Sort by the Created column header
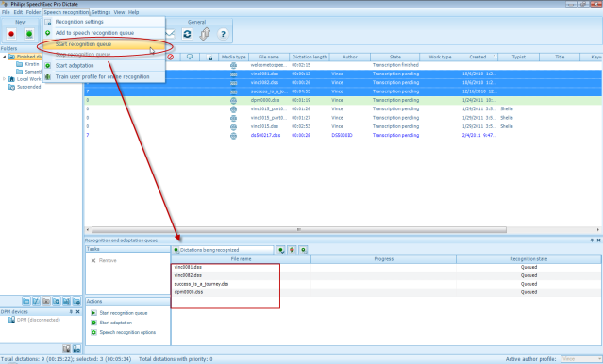This screenshot has height=364, width=603. click(x=479, y=57)
